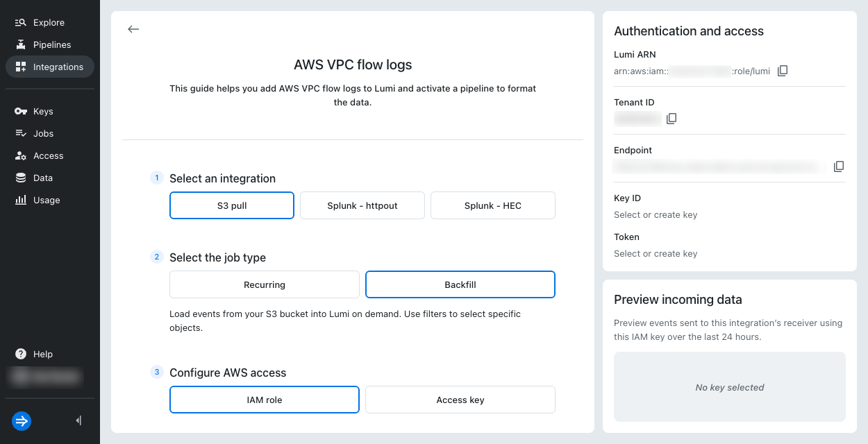
Task: Choose the Recurring job type
Action: pos(265,284)
